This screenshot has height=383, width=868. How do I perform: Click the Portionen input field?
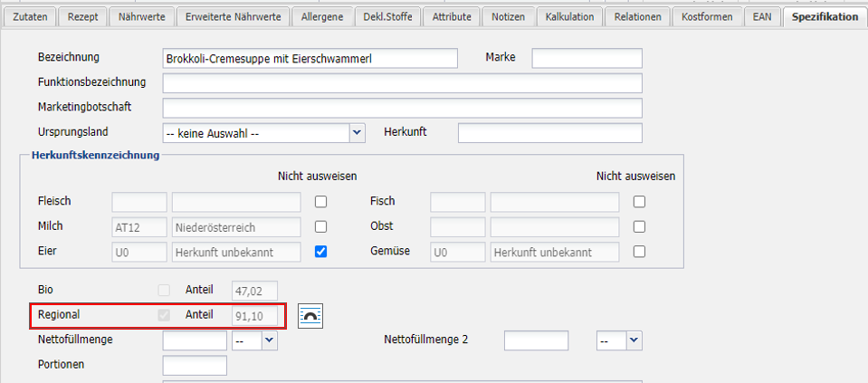click(x=195, y=366)
